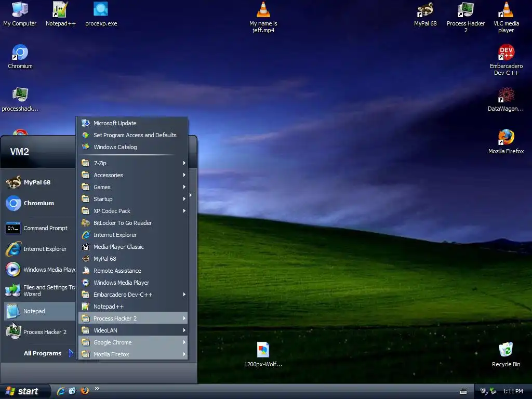This screenshot has height=399, width=532.
Task: Launch MyPal 68 from All Programs list
Action: (133, 259)
